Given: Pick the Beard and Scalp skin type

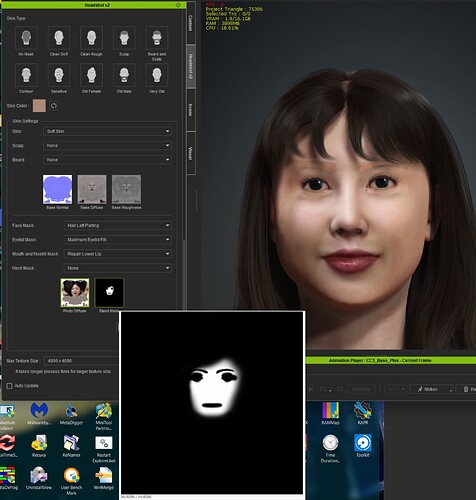Looking at the screenshot, I should 157,38.
